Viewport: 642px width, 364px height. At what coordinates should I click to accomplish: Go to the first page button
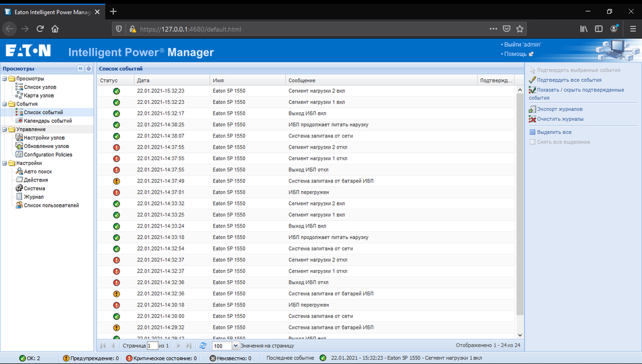pyautogui.click(x=103, y=346)
